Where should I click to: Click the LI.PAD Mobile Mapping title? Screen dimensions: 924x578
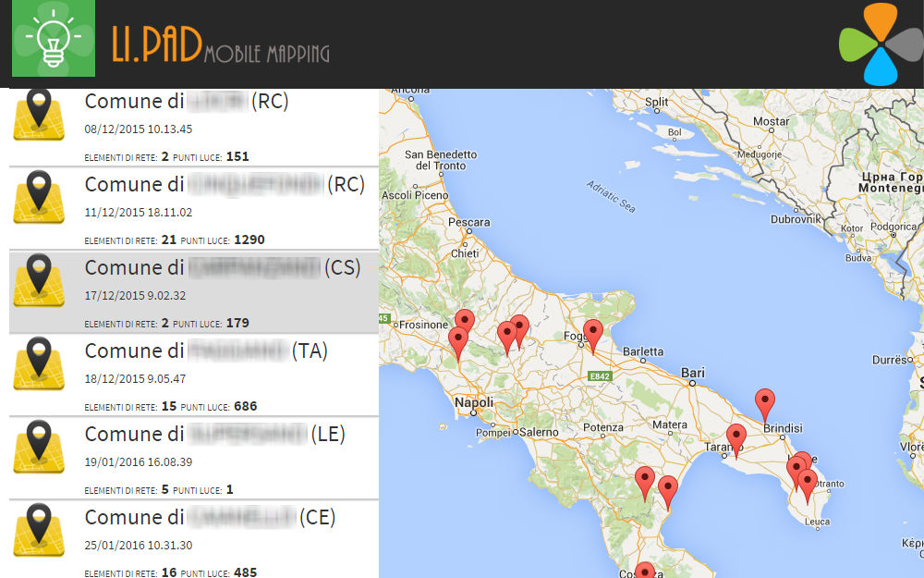point(220,44)
